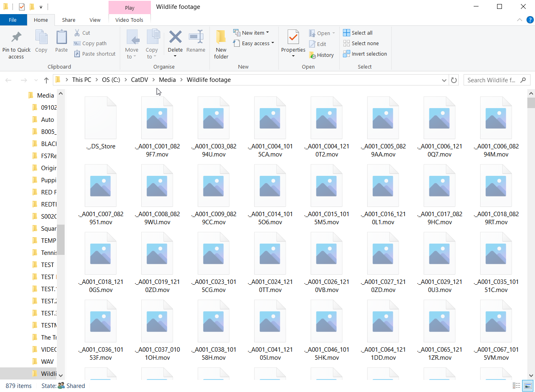Open the Help question-mark icon
Screen dimensions: 535x392
[530, 20]
